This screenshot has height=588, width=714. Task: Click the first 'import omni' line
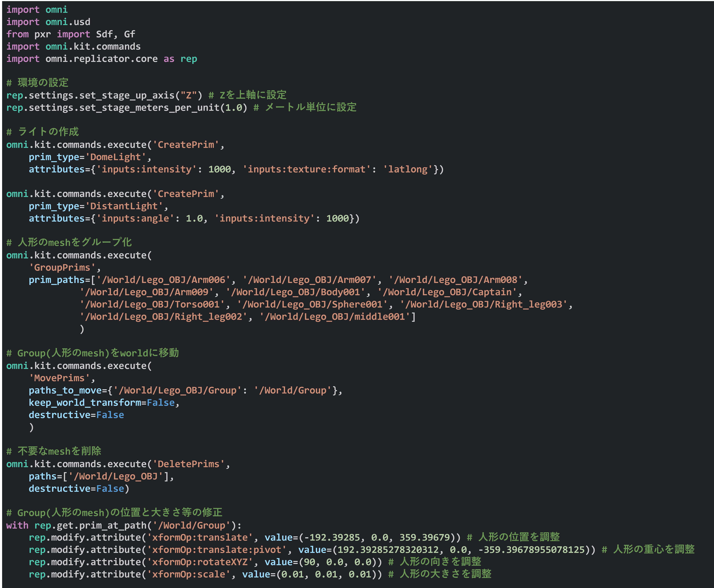37,10
